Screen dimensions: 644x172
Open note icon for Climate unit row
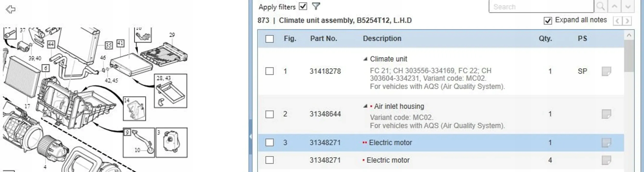(x=606, y=71)
